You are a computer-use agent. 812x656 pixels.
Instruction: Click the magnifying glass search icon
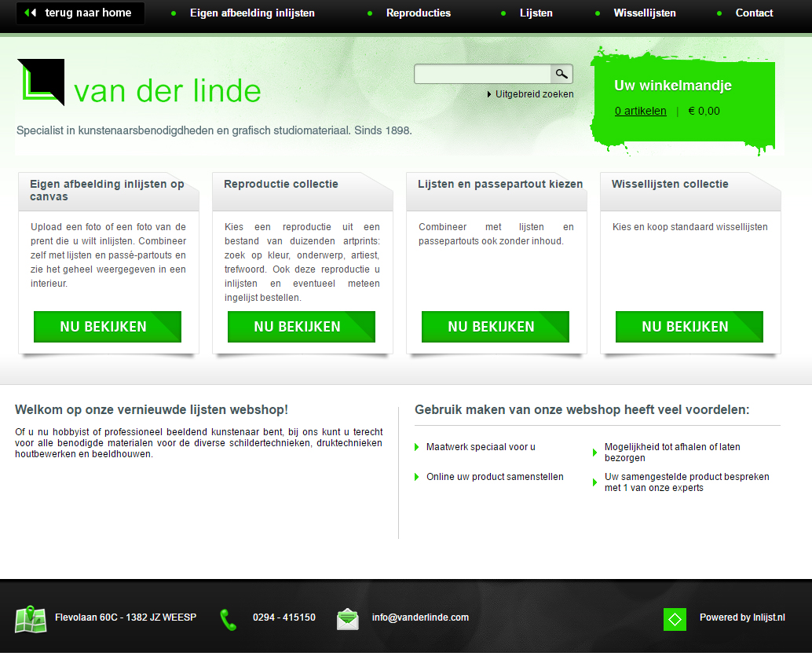click(x=561, y=74)
